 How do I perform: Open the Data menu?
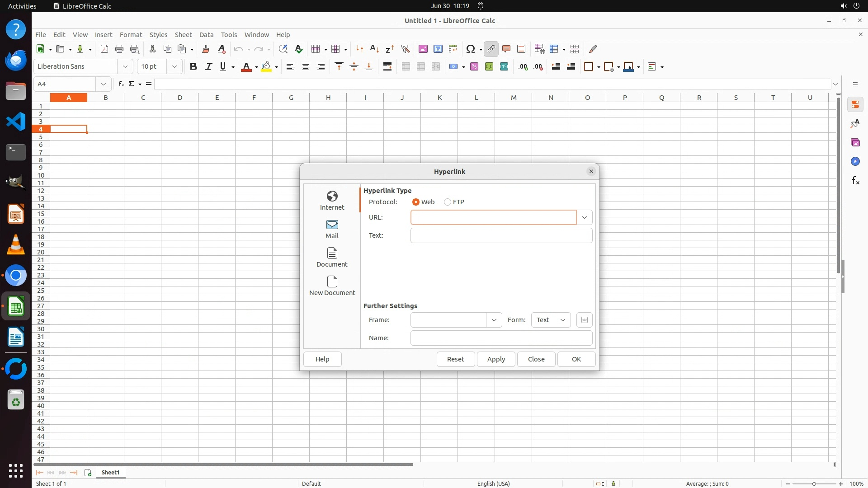coord(206,34)
